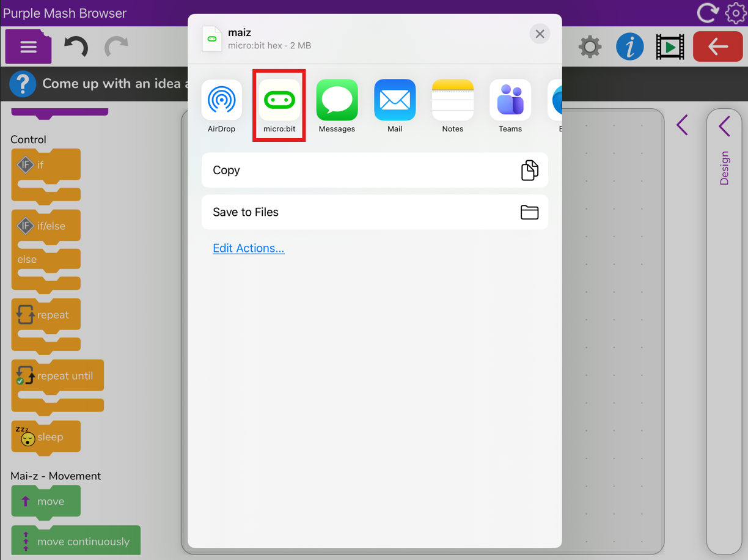Image resolution: width=748 pixels, height=560 pixels.
Task: Select the 'sleep' block
Action: (x=46, y=438)
